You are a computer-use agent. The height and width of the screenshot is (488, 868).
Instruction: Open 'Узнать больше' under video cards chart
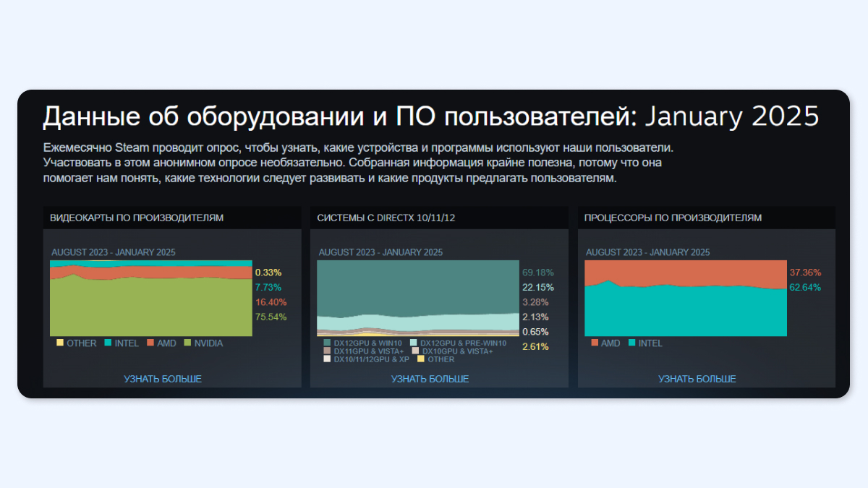(x=163, y=379)
